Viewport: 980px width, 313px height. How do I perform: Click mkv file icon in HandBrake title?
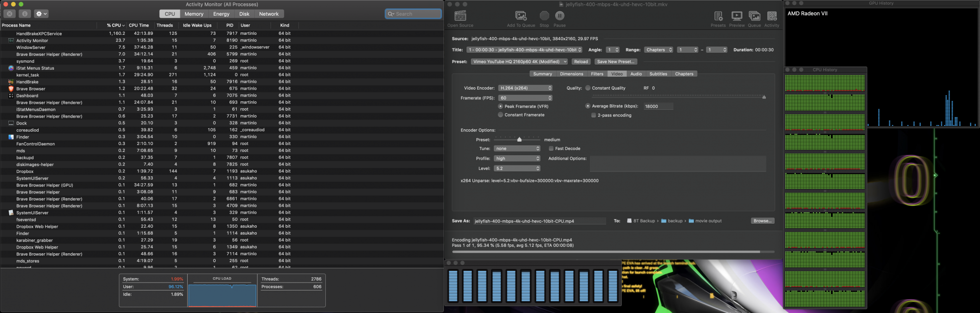[x=562, y=4]
